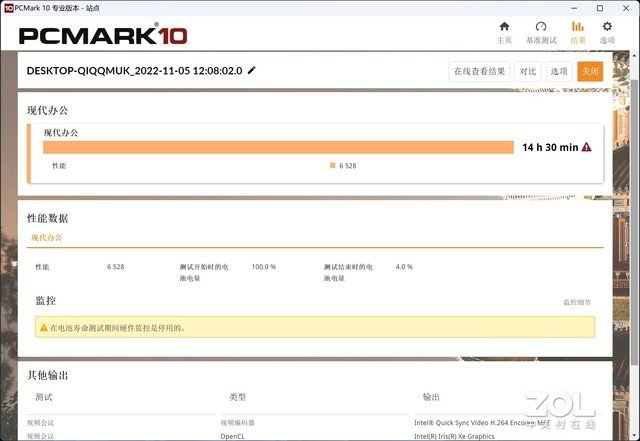
Task: Click the 14 h 30 min result value
Action: tap(550, 147)
